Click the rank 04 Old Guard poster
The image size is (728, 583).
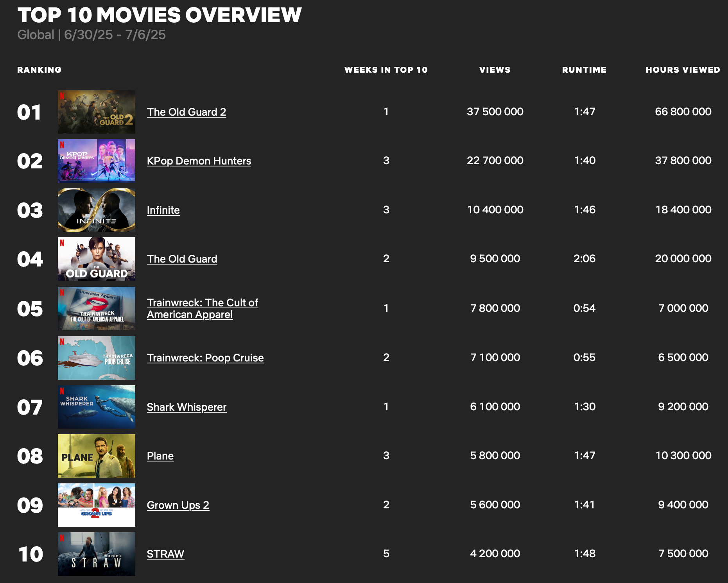click(97, 259)
